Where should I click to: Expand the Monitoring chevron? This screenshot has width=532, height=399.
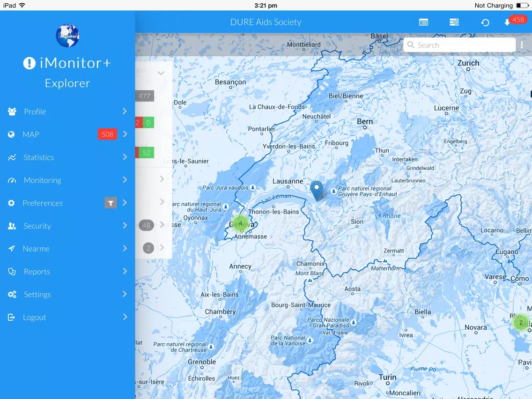pos(125,179)
